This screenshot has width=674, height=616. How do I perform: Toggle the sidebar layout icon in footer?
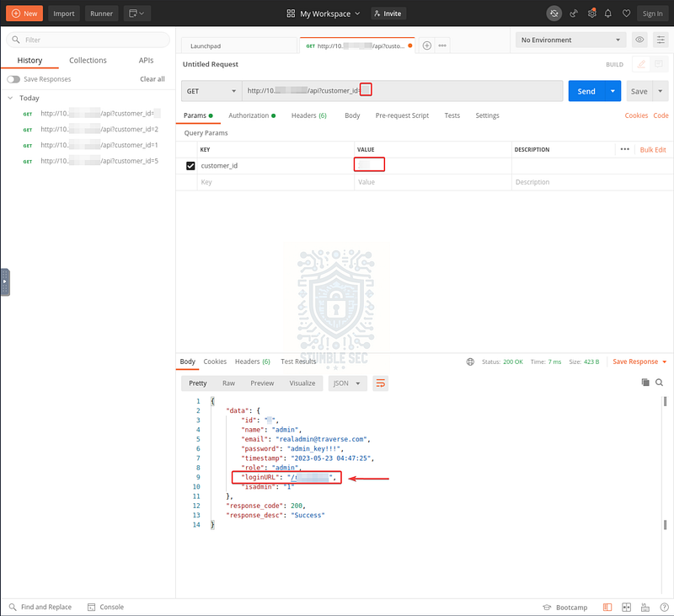[607, 607]
